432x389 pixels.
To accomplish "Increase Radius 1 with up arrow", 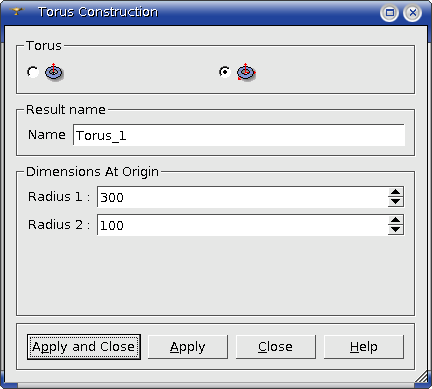I will click(x=396, y=192).
